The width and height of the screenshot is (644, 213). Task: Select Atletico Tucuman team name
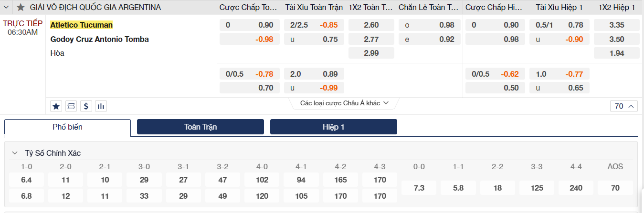pyautogui.click(x=82, y=25)
